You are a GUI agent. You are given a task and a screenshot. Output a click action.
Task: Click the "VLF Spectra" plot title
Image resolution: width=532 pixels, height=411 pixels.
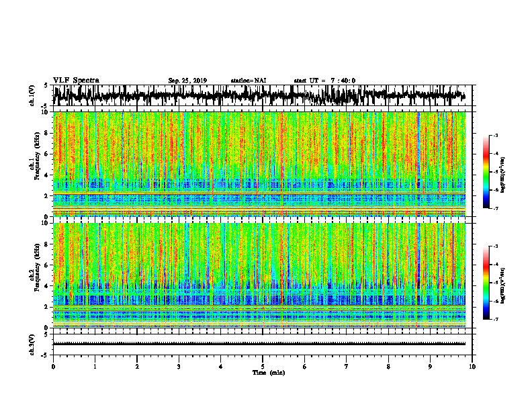(76, 81)
